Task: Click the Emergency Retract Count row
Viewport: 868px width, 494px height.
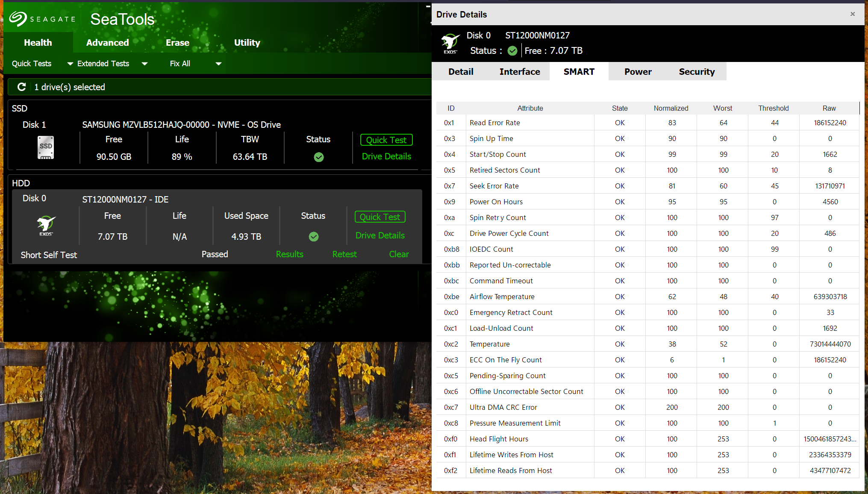Action: click(x=647, y=312)
